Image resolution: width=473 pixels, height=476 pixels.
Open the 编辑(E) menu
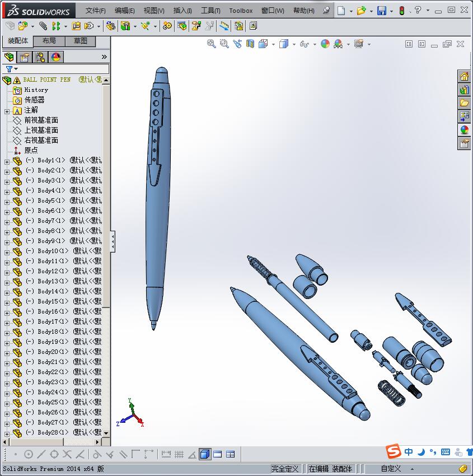(x=125, y=11)
